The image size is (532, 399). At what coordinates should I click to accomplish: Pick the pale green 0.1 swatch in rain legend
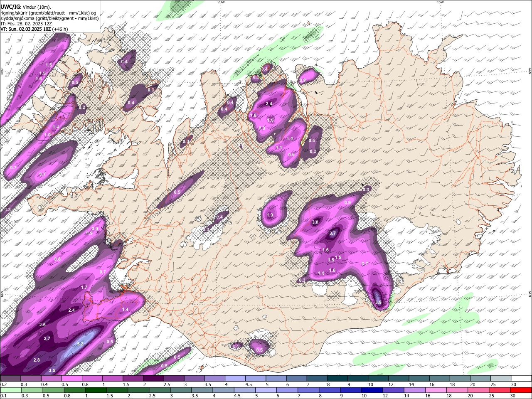11,390
